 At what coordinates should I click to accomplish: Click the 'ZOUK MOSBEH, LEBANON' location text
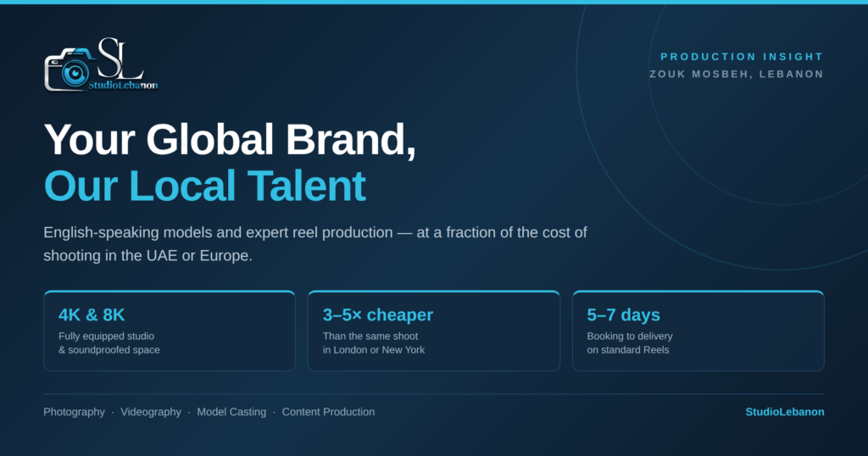pos(737,74)
